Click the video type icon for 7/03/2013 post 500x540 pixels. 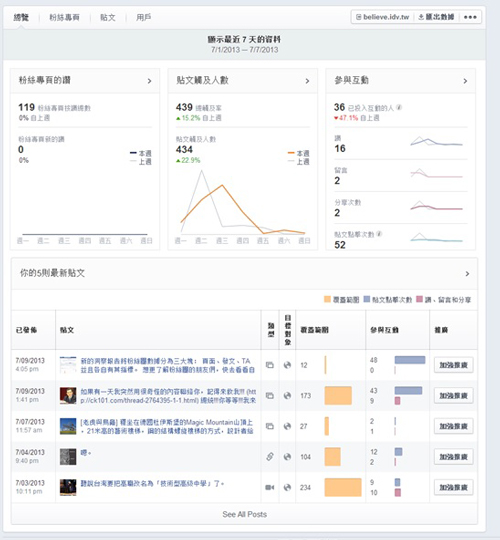pyautogui.click(x=270, y=487)
